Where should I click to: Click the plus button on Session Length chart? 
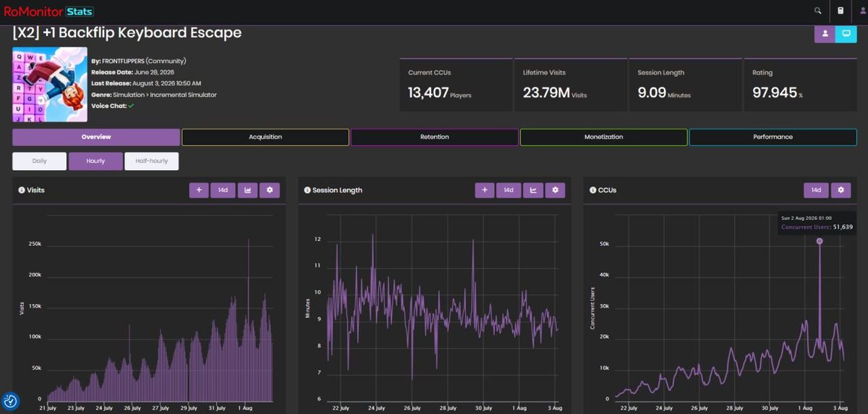pyautogui.click(x=485, y=190)
